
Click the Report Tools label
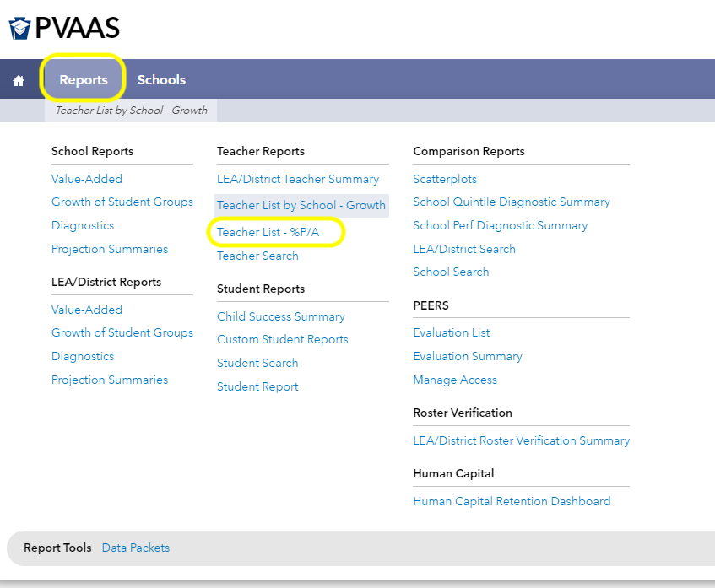(x=57, y=548)
